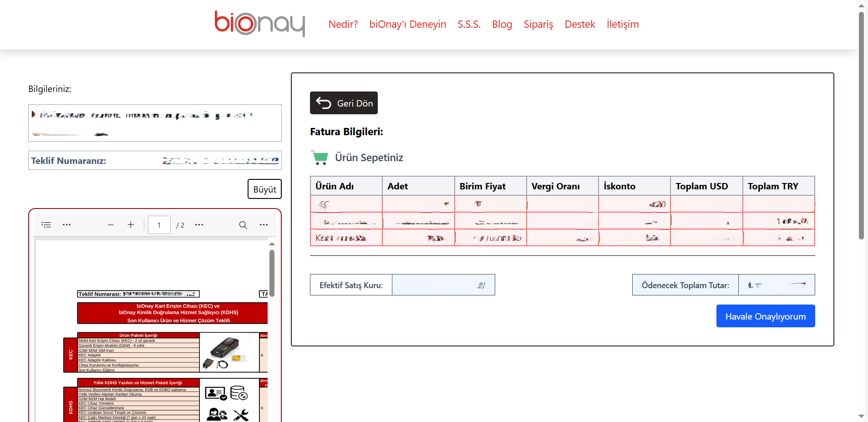Click the PDF viewer vertical scrollbar
Screen dimensions: 868x422
pos(272,273)
